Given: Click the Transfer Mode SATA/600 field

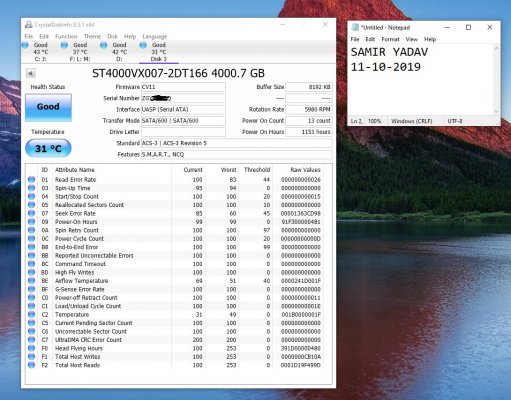Looking at the screenshot, I should coord(183,121).
